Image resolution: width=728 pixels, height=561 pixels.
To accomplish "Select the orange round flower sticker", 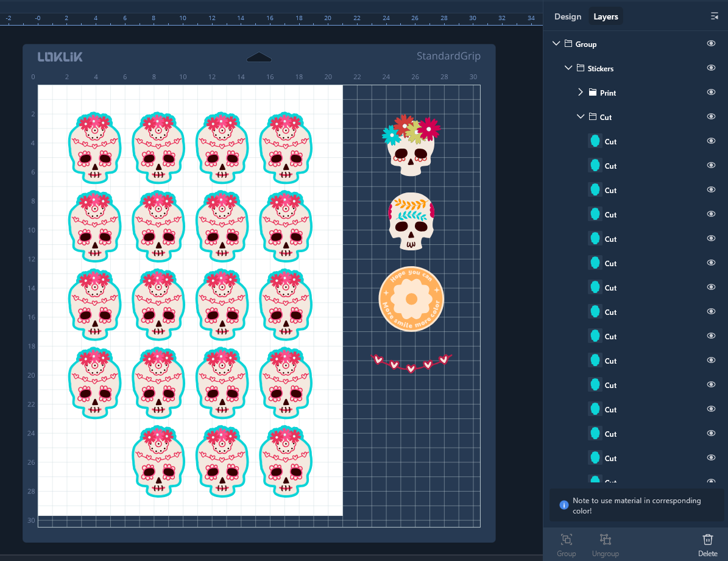I will [x=411, y=299].
